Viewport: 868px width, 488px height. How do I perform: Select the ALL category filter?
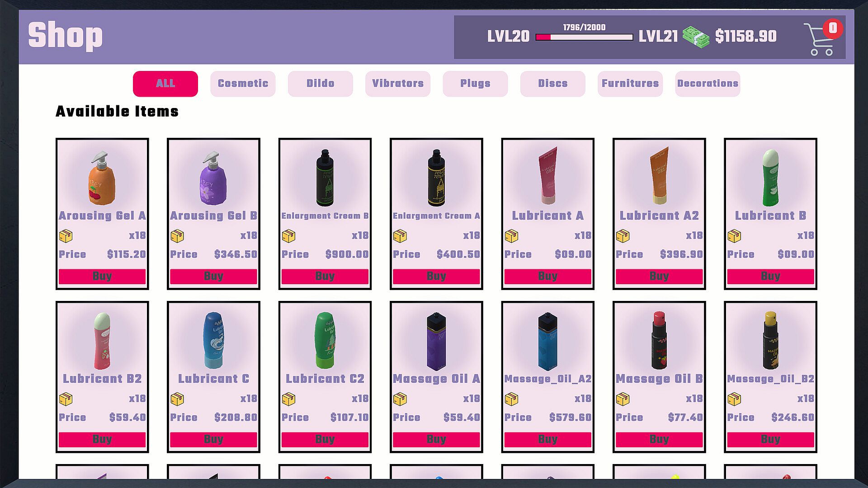coord(165,84)
